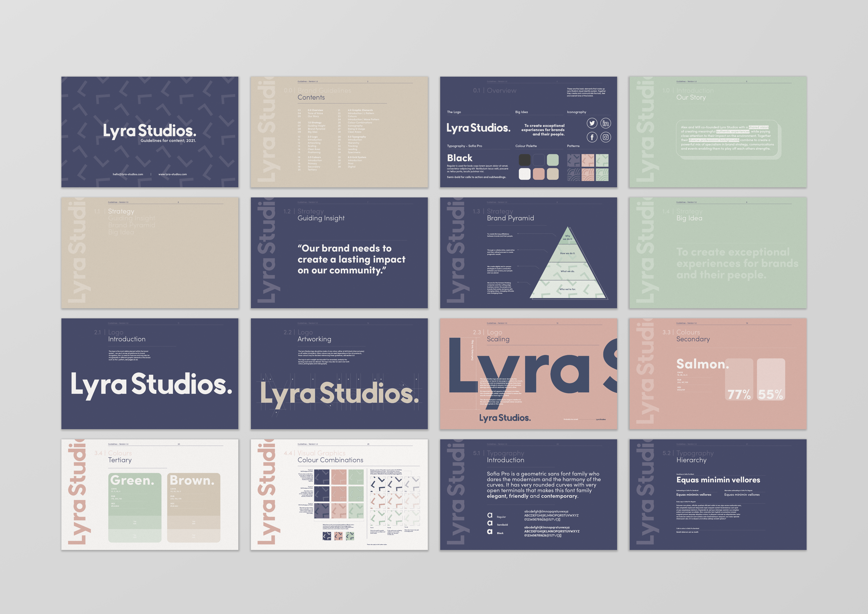Click the Instagram circle icon

pyautogui.click(x=606, y=137)
